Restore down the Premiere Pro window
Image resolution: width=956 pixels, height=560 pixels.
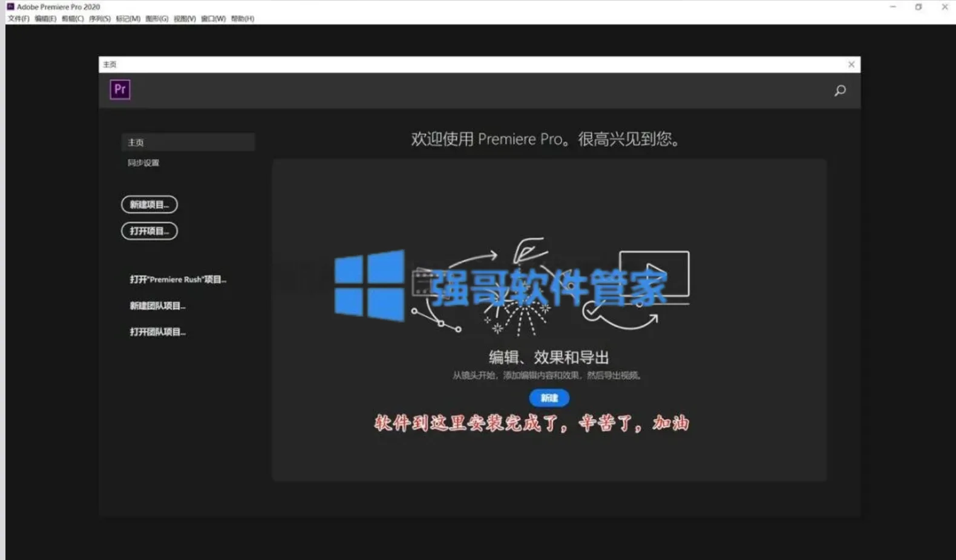(918, 7)
